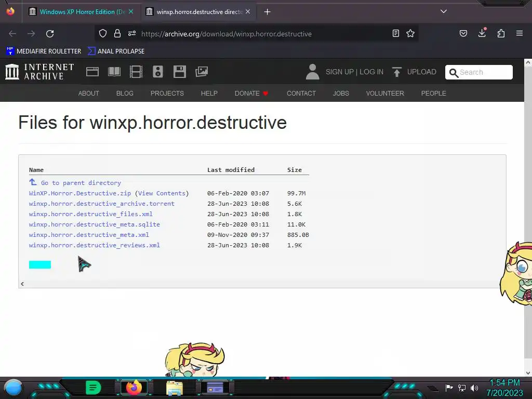
Task: Open the extensions puzzle icon
Action: [x=501, y=33]
